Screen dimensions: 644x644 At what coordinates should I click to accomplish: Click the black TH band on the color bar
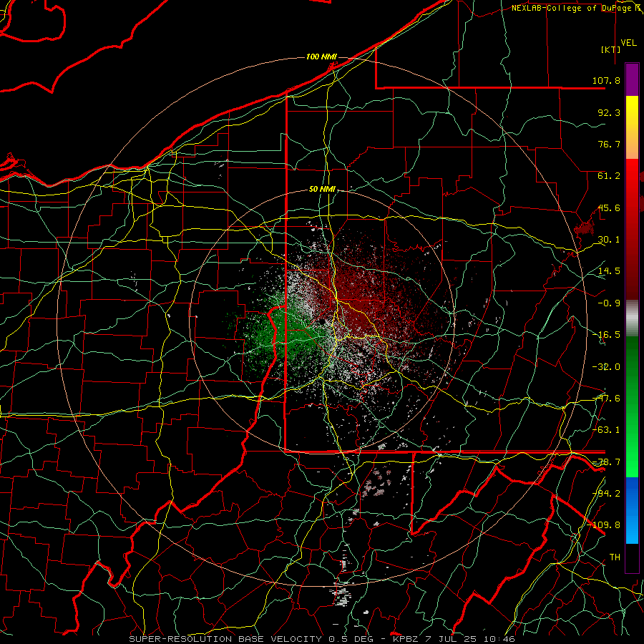(x=632, y=557)
